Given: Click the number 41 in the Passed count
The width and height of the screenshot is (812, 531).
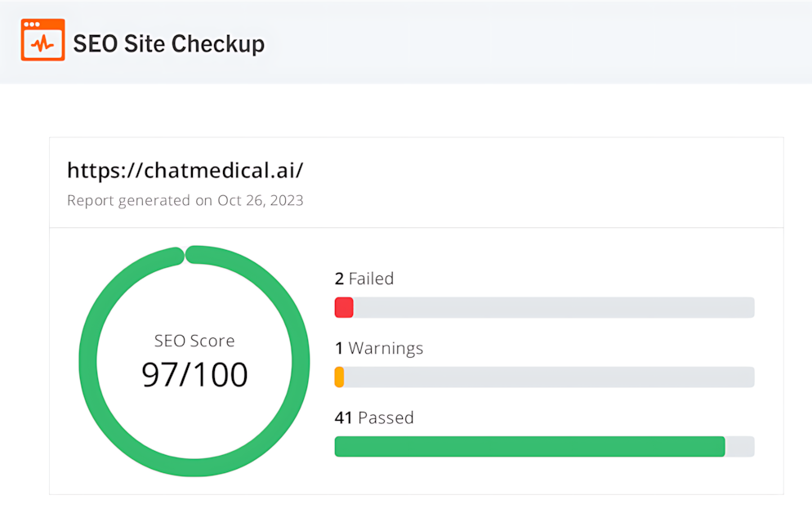Looking at the screenshot, I should click(x=343, y=417).
